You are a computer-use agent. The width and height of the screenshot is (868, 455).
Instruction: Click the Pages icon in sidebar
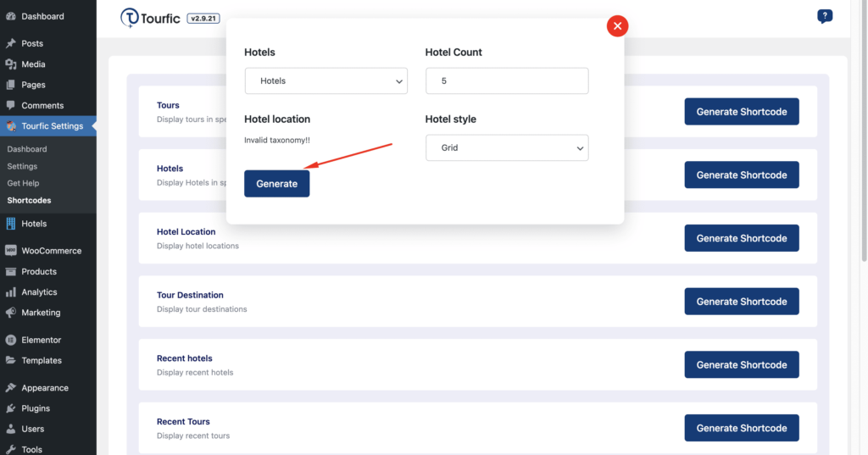point(10,85)
